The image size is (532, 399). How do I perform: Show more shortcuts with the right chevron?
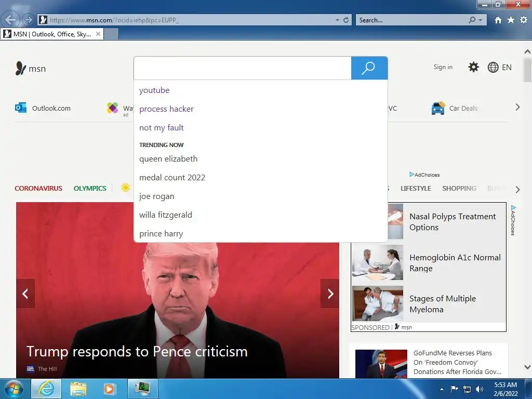point(517,107)
